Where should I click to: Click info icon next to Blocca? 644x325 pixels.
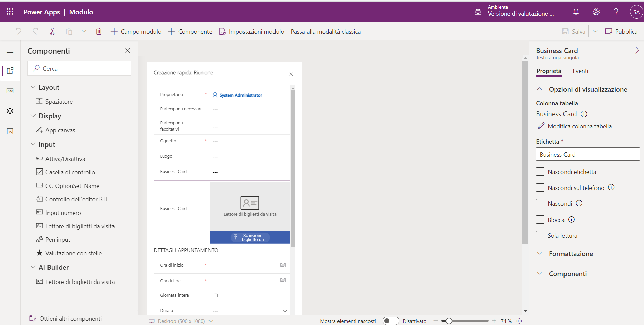571,220
